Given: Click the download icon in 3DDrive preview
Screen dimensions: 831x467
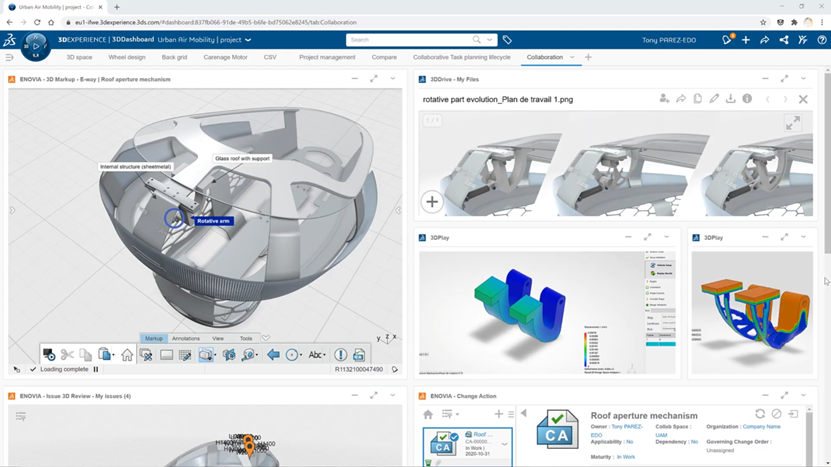Looking at the screenshot, I should pyautogui.click(x=730, y=99).
